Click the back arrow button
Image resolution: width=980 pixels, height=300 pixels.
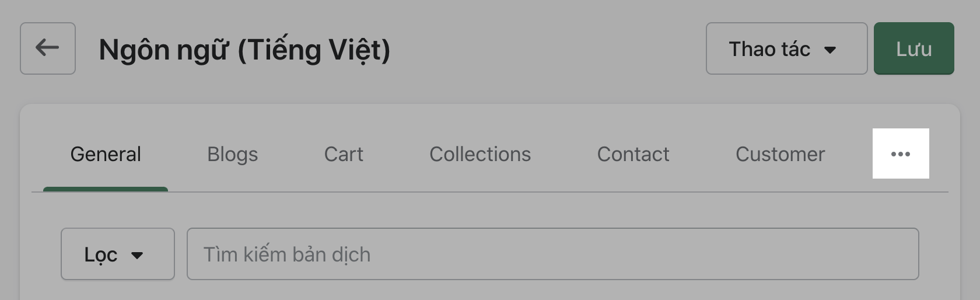pyautogui.click(x=47, y=48)
